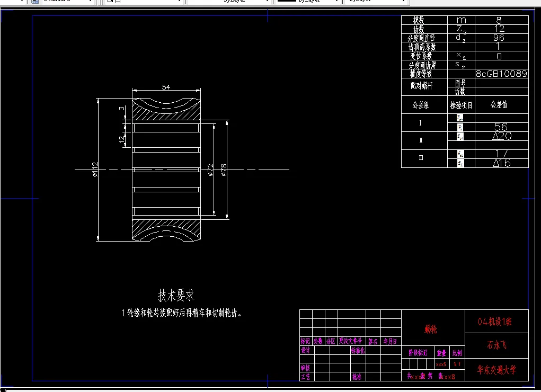Select the value 96 in the table
541x392 pixels.
click(x=499, y=38)
